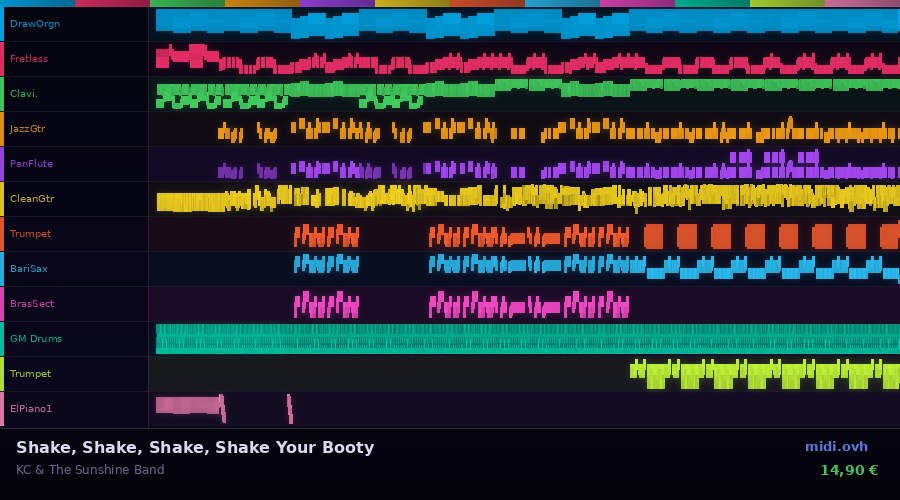This screenshot has width=900, height=500.
Task: Click the purple segment in top color strip
Action: pyautogui.click(x=337, y=3)
